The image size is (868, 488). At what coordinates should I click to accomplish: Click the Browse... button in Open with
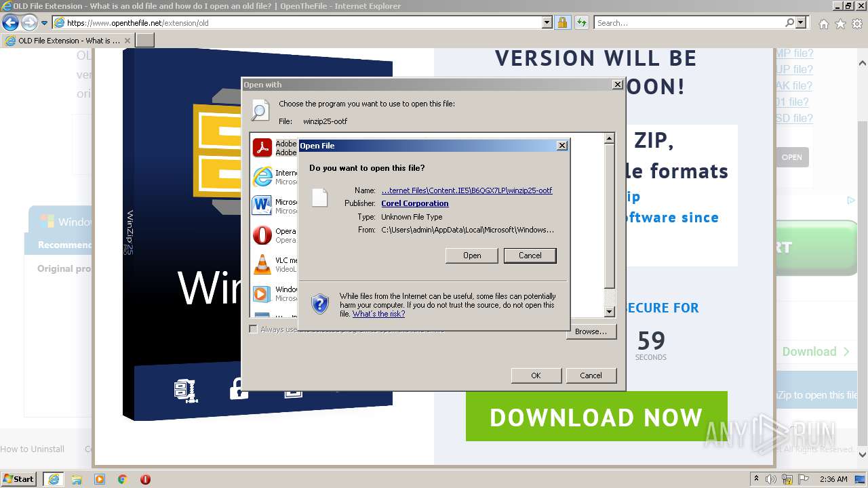pyautogui.click(x=591, y=331)
